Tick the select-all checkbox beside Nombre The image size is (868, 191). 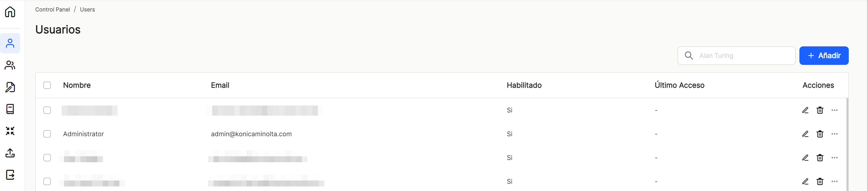(x=47, y=85)
